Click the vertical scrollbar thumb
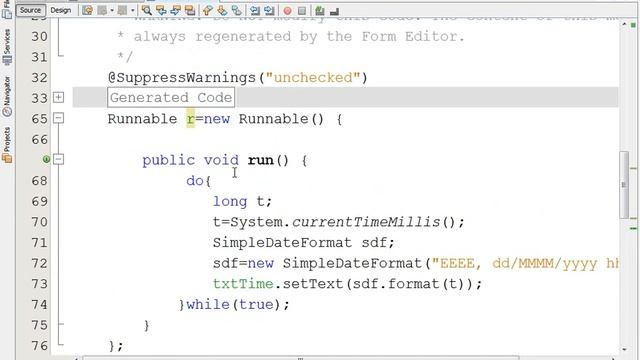Viewport: 640px width, 360px height. 624,184
